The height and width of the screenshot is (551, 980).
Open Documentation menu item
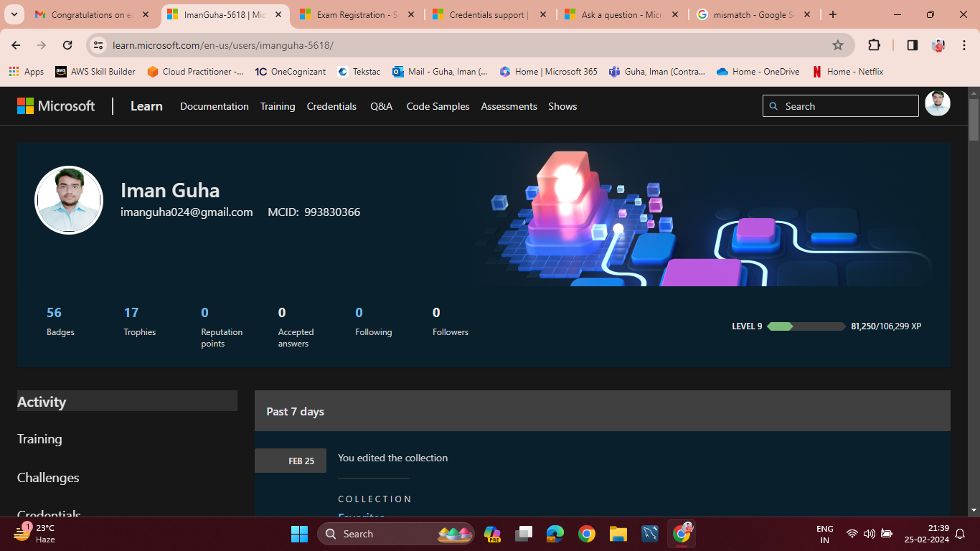pos(214,106)
